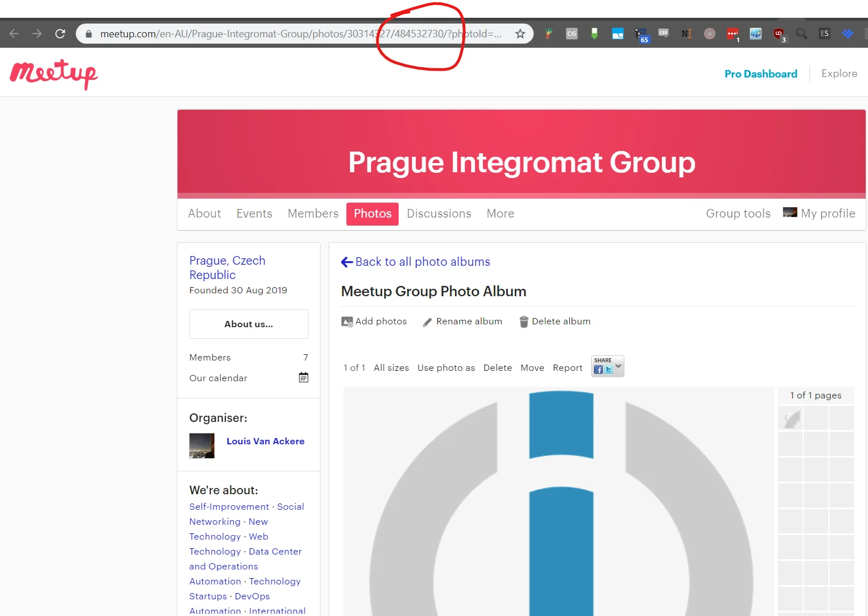Open the round pink extension icon
Screen dimensions: 868x616
coord(710,34)
